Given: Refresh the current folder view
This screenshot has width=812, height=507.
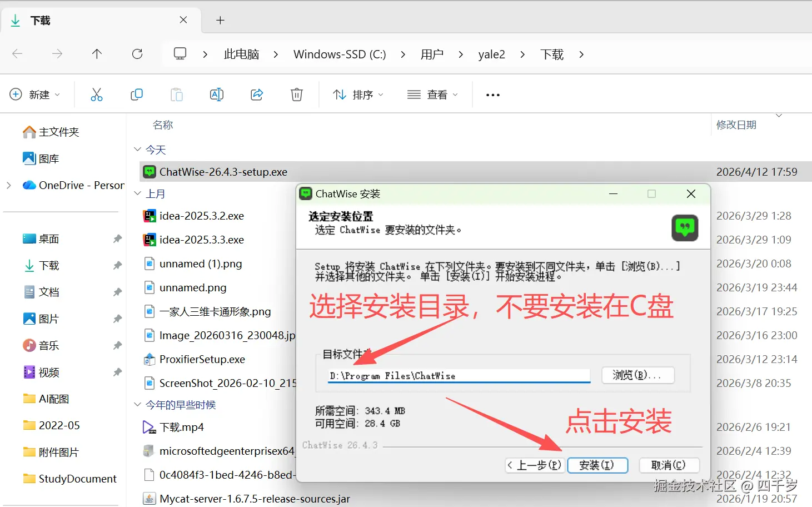Looking at the screenshot, I should tap(137, 54).
